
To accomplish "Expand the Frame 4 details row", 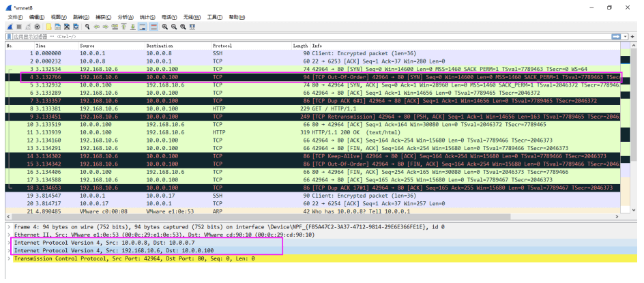I will click(10, 226).
